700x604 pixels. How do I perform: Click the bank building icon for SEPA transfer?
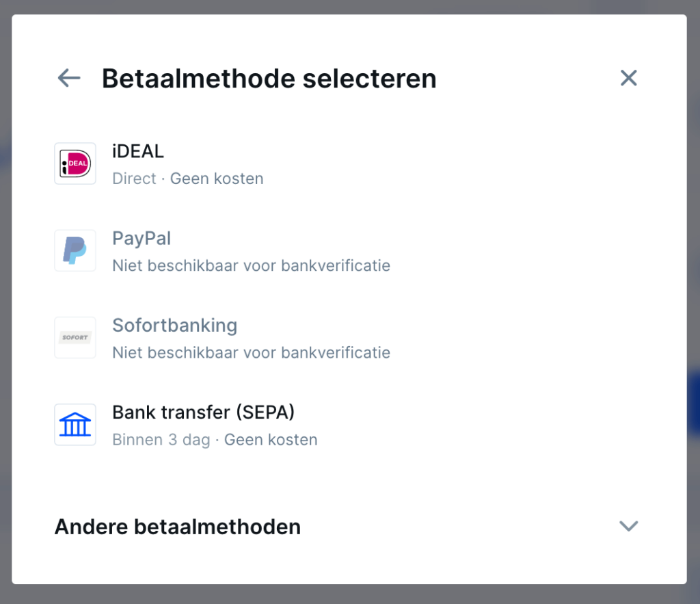coord(75,425)
